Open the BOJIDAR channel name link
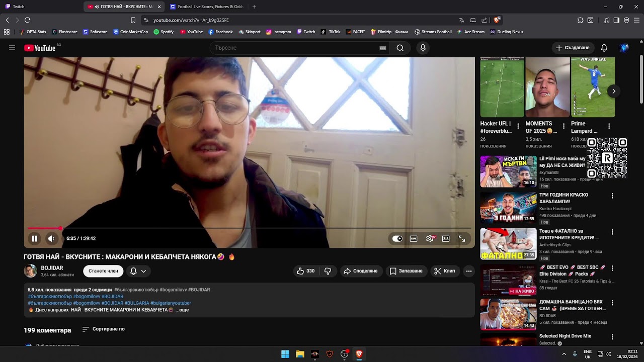This screenshot has width=644, height=362. [52, 268]
